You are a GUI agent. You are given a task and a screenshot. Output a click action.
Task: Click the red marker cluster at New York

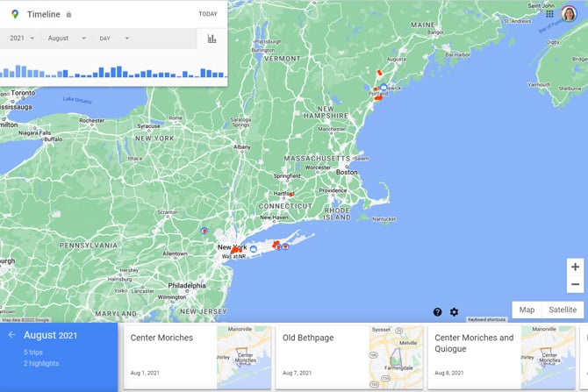235,250
